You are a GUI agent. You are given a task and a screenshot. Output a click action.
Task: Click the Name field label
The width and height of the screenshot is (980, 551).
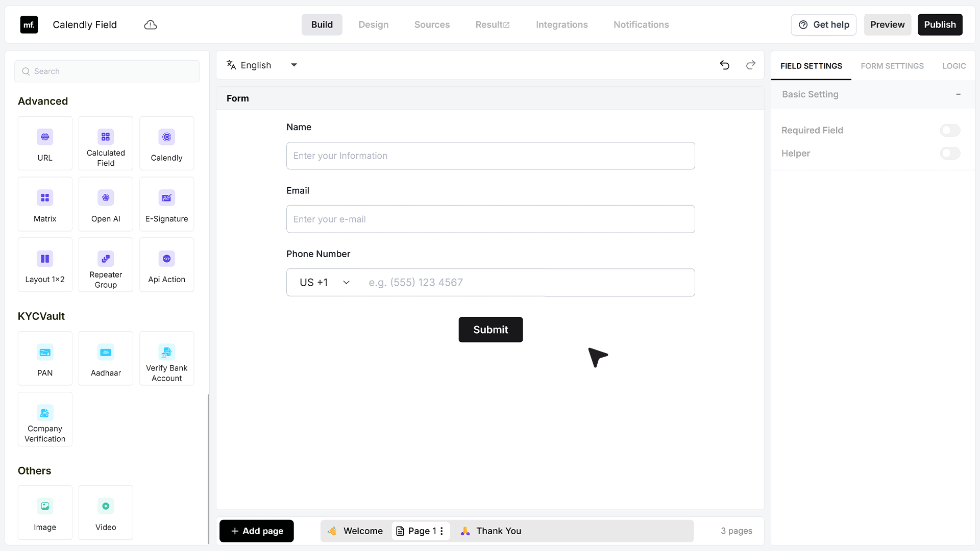pos(299,127)
